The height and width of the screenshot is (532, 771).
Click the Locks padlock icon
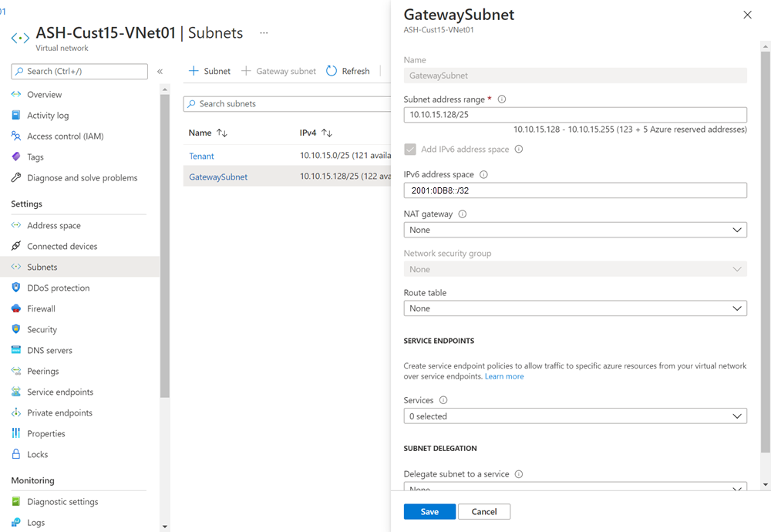click(x=16, y=454)
